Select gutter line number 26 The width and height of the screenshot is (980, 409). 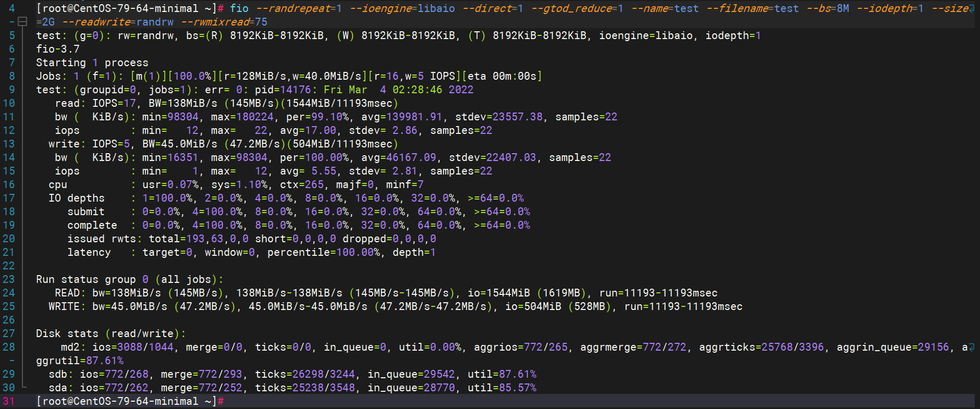[9, 320]
